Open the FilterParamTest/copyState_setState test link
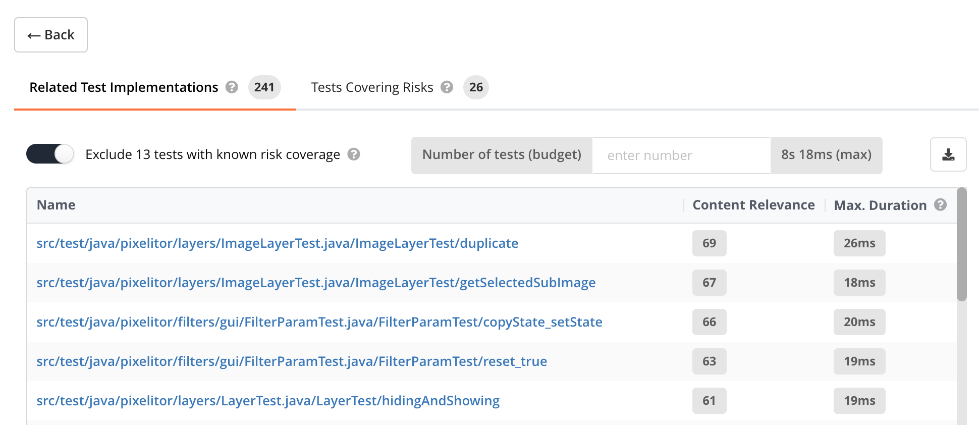980x425 pixels. coord(319,322)
